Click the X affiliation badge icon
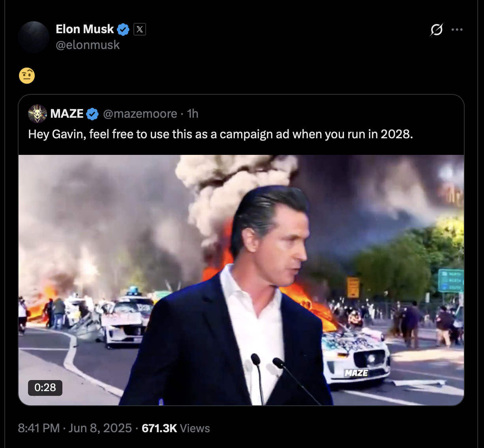Viewport: 484px width, 448px height. [140, 29]
